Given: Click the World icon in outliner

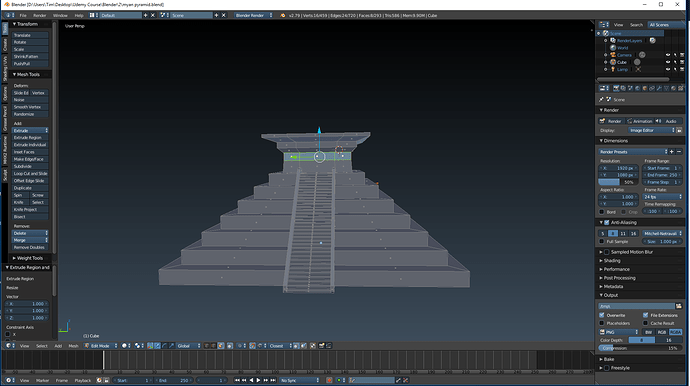Looking at the screenshot, I should coord(613,48).
